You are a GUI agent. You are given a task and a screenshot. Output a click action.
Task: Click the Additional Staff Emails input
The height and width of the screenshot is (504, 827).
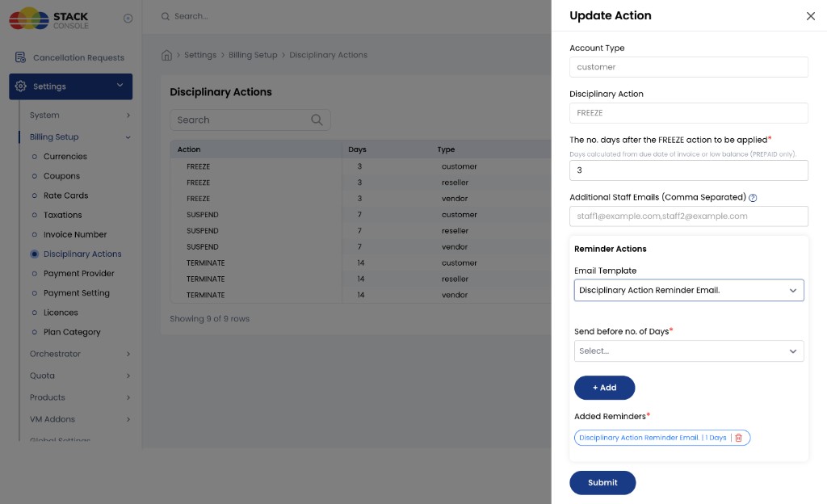(x=689, y=216)
